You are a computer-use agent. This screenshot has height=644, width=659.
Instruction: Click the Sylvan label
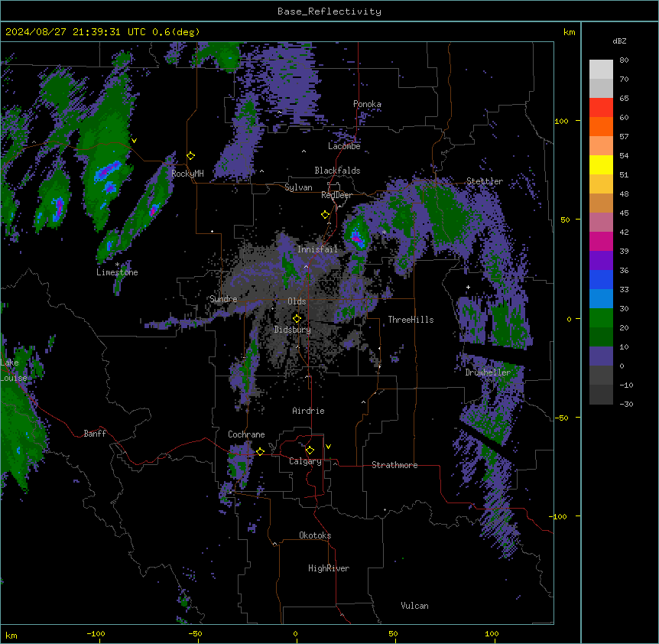[x=298, y=187]
